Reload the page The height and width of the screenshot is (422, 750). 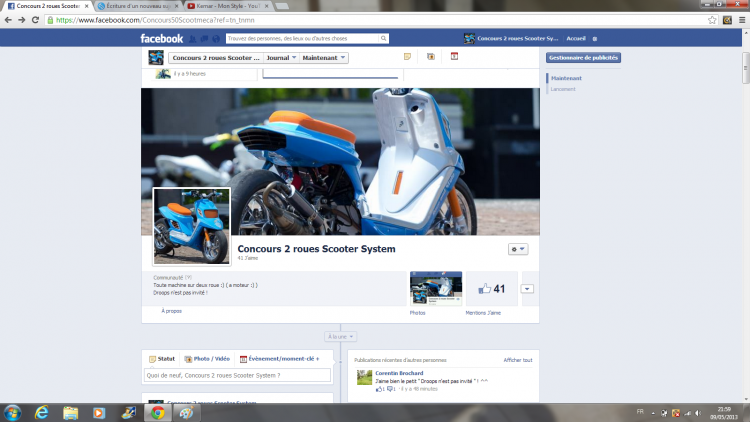coord(35,20)
